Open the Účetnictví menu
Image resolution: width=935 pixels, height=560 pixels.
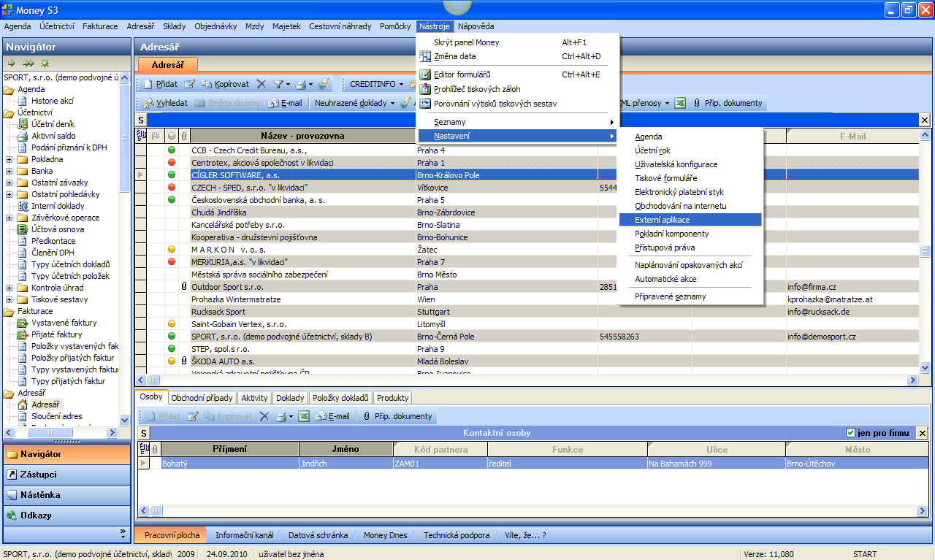(x=57, y=26)
